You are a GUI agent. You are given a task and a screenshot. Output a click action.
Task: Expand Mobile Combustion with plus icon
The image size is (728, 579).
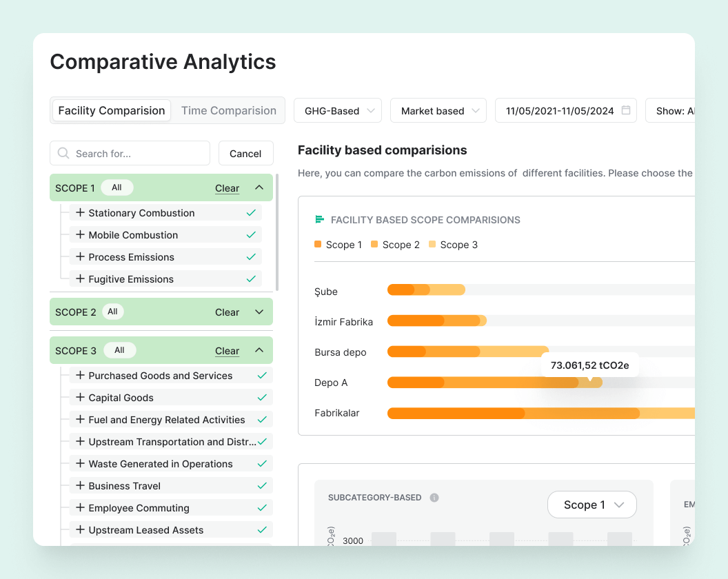80,235
